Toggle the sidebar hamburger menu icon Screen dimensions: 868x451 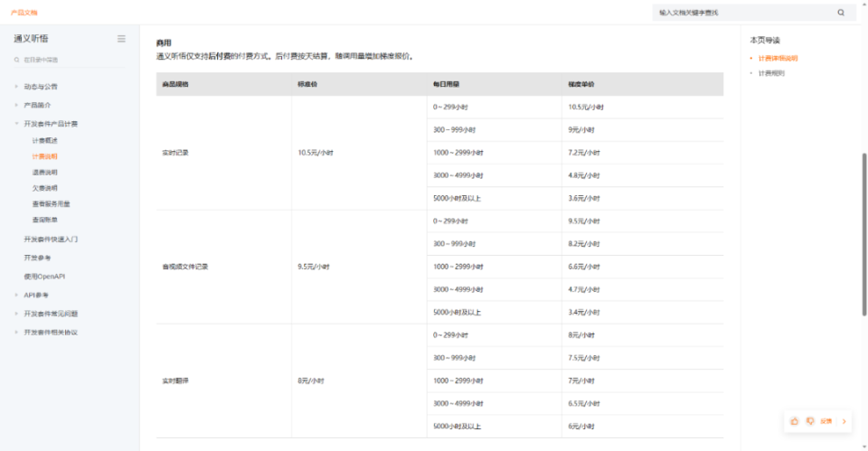coord(121,39)
